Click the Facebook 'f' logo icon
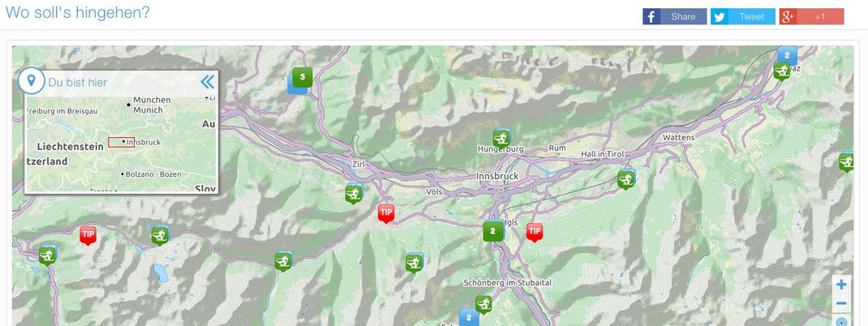This screenshot has height=326, width=868. [651, 16]
